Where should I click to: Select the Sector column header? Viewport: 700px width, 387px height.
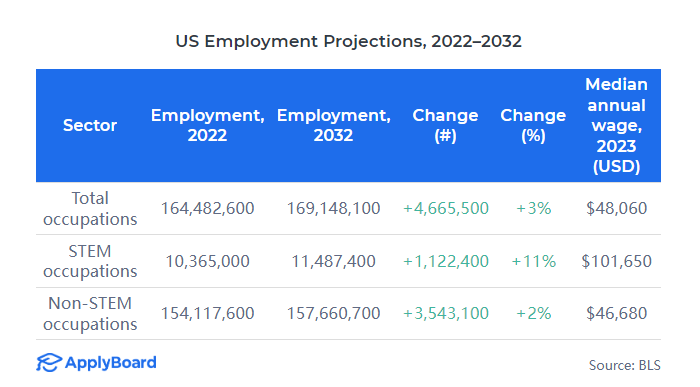tap(90, 125)
